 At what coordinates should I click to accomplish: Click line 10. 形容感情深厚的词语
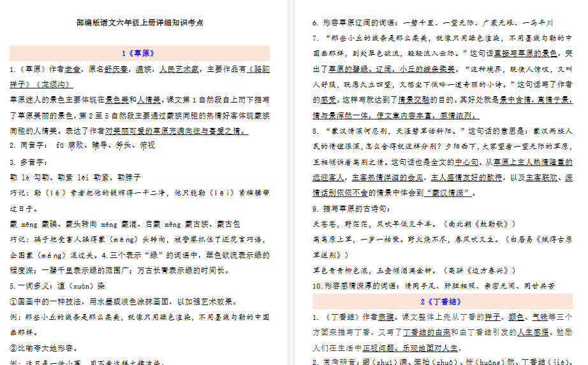point(434,286)
